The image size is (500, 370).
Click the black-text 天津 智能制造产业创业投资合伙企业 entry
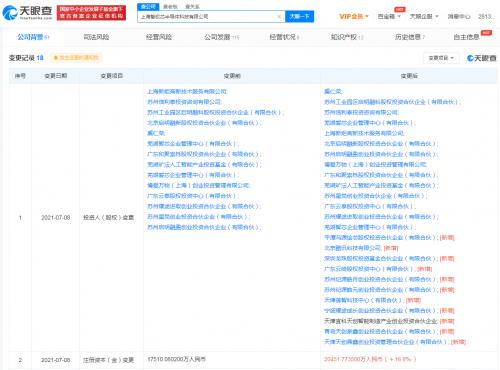pos(381,321)
